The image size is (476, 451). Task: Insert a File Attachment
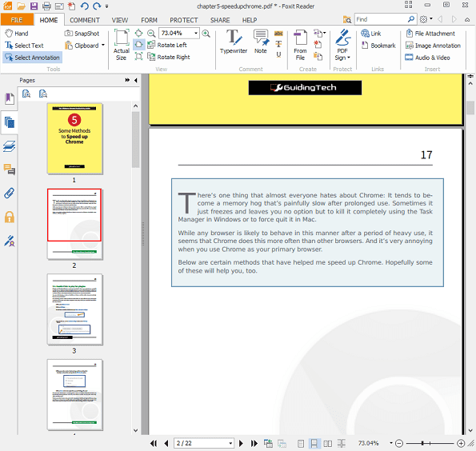430,34
